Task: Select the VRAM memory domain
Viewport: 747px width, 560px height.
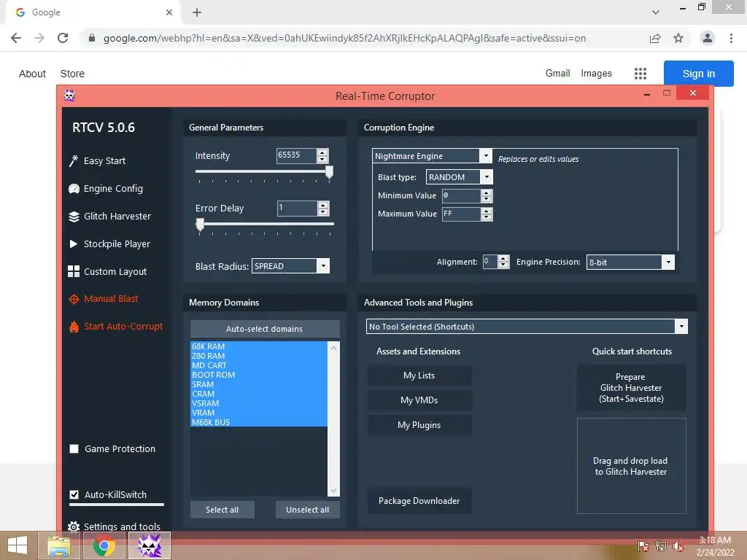Action: [259, 413]
